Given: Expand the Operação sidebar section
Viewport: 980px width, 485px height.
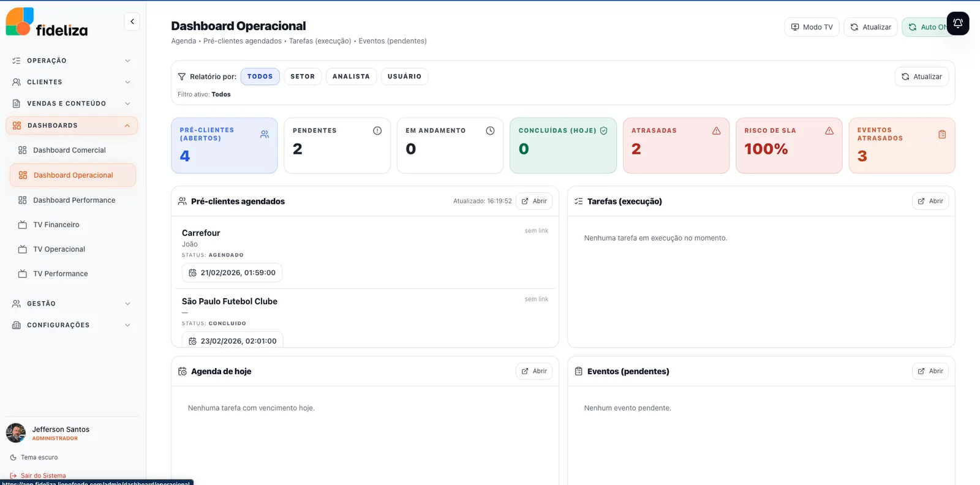Looking at the screenshot, I should click(x=72, y=61).
